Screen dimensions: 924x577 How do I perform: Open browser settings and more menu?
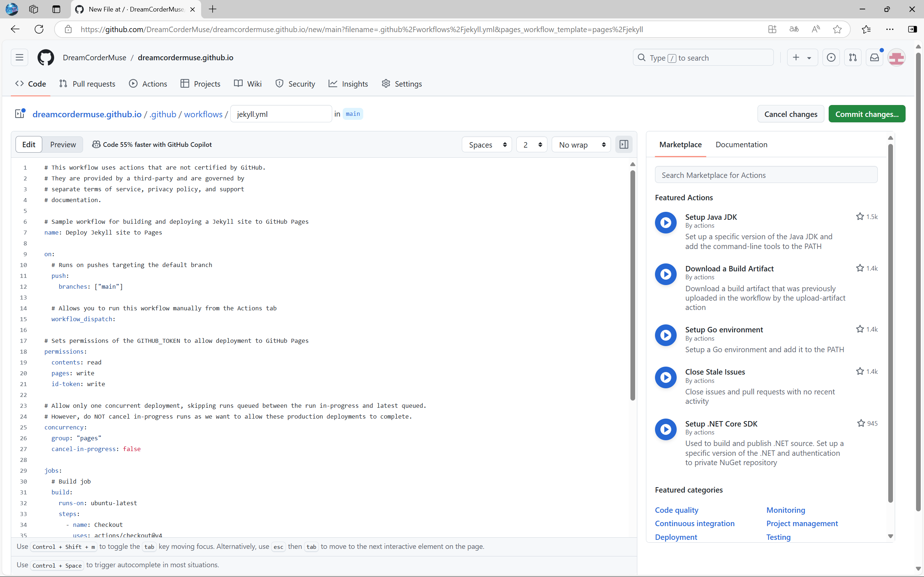pyautogui.click(x=890, y=29)
